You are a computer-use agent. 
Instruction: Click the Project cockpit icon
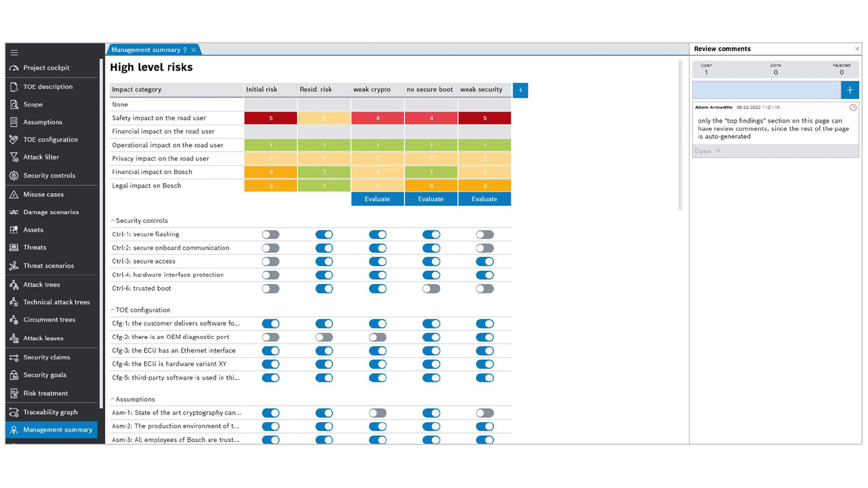(14, 68)
